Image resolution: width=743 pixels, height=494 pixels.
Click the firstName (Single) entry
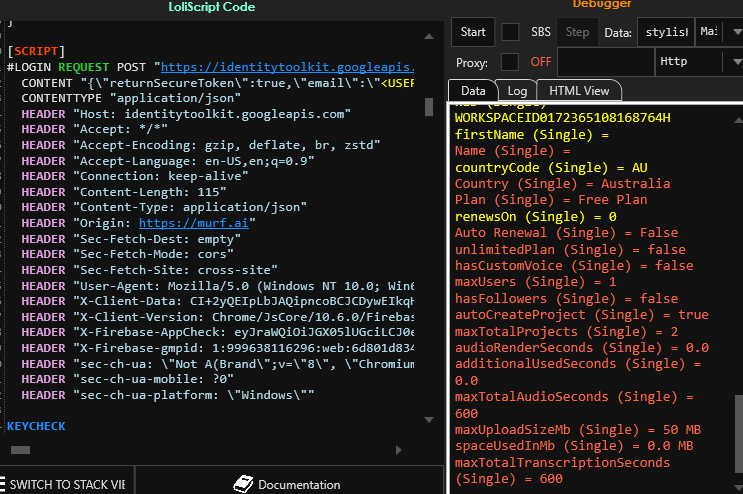click(x=532, y=135)
